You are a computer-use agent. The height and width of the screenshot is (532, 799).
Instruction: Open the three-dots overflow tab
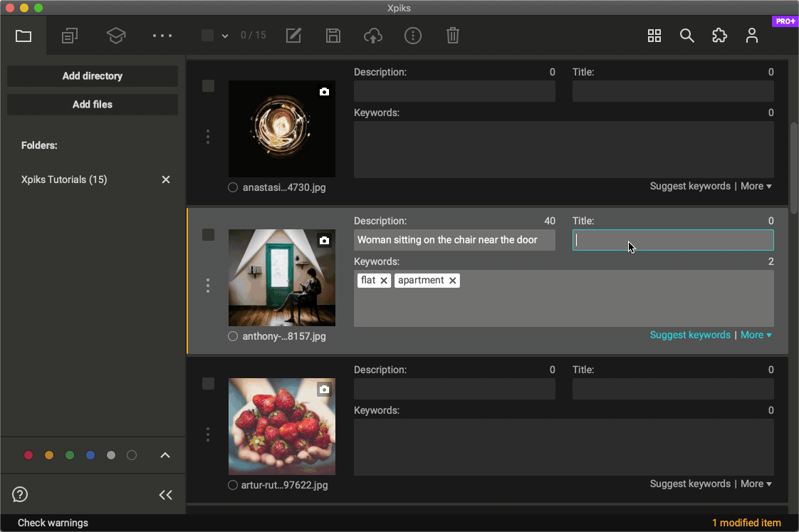pyautogui.click(x=162, y=36)
